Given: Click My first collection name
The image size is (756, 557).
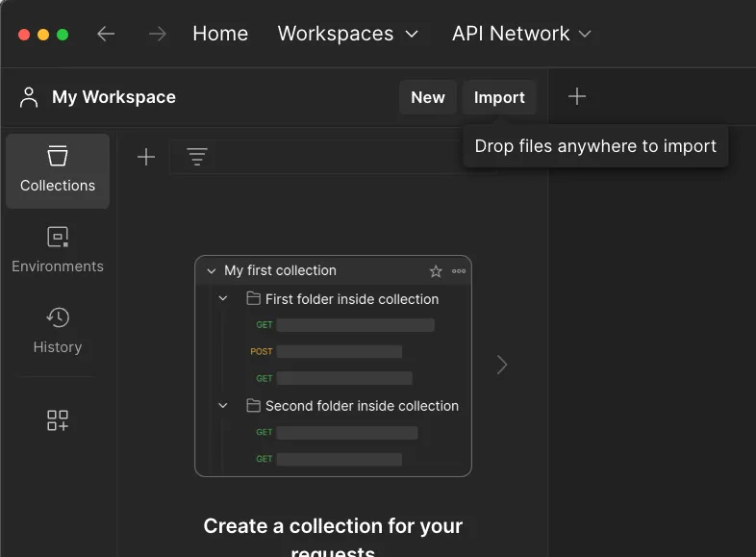Looking at the screenshot, I should click(x=280, y=270).
